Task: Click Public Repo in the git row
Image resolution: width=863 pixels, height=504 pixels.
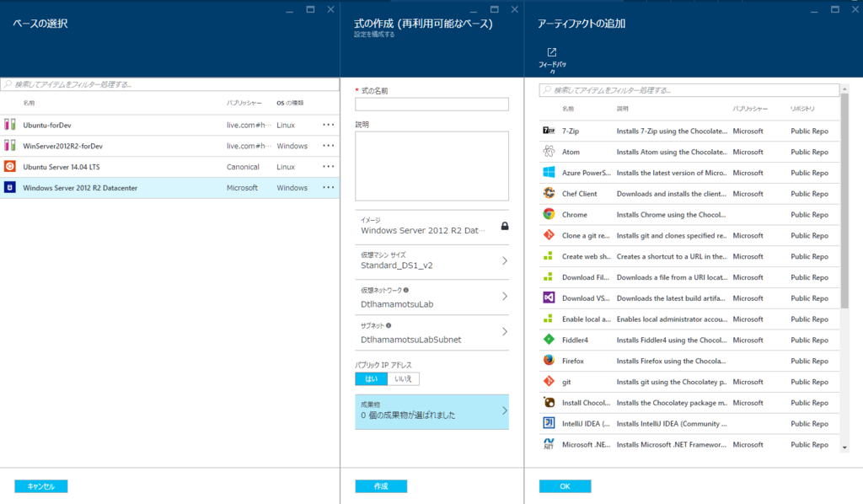Action: pos(809,382)
